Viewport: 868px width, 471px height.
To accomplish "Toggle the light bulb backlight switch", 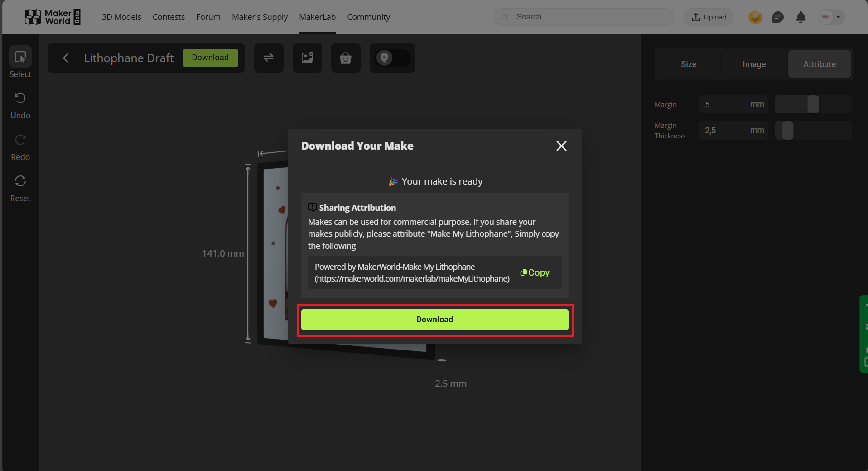I will click(x=392, y=58).
